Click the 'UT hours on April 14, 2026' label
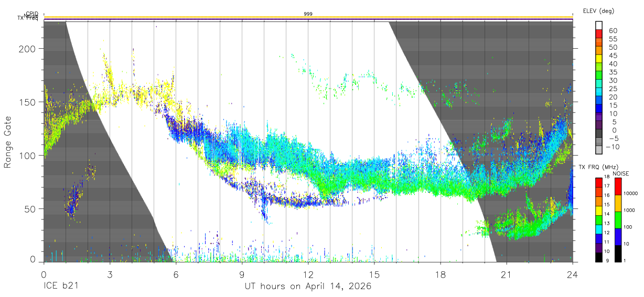 point(308,287)
